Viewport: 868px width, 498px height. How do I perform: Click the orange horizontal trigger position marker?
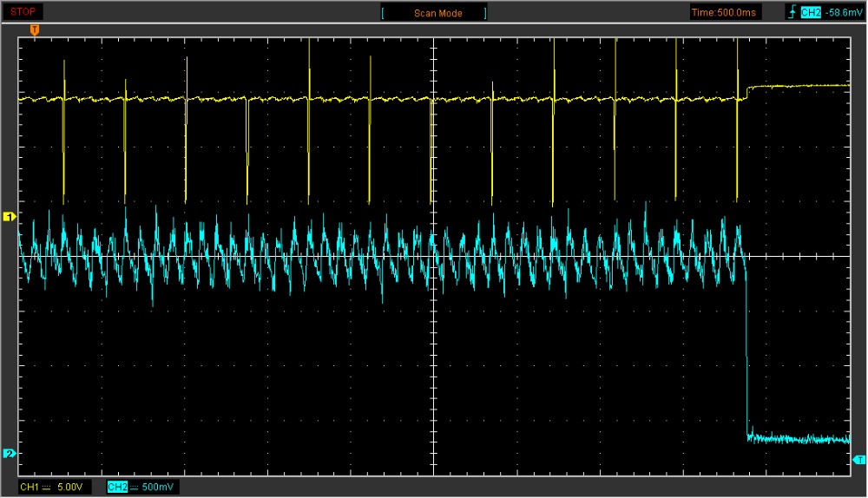(x=35, y=30)
